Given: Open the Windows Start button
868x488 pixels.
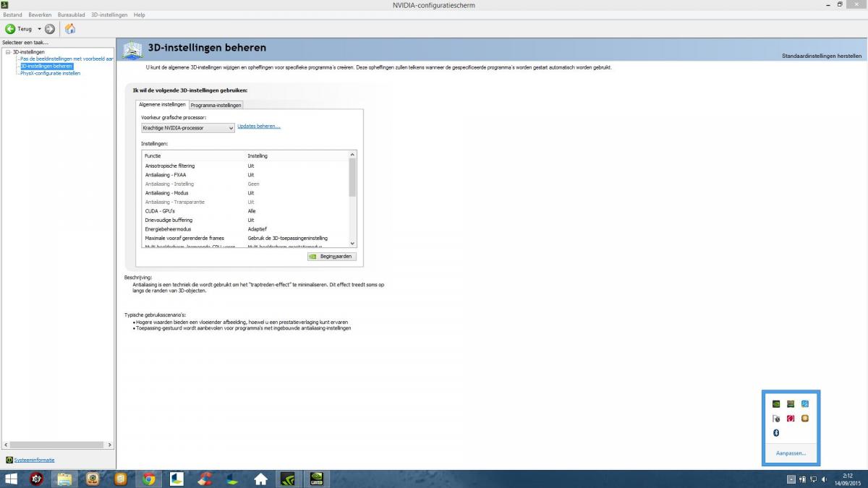Looking at the screenshot, I should 12,479.
